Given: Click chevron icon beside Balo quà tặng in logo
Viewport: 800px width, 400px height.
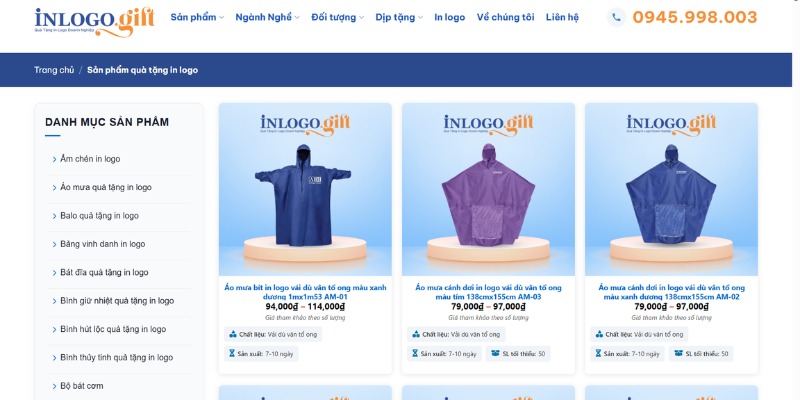Looking at the screenshot, I should [54, 216].
